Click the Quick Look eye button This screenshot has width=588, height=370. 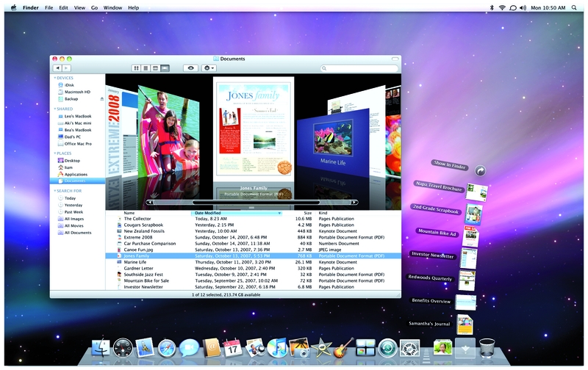pos(190,68)
